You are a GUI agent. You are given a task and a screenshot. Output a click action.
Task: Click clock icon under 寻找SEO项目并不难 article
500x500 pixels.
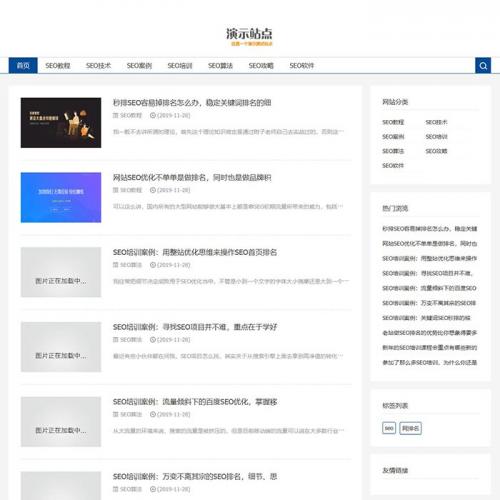(x=153, y=339)
